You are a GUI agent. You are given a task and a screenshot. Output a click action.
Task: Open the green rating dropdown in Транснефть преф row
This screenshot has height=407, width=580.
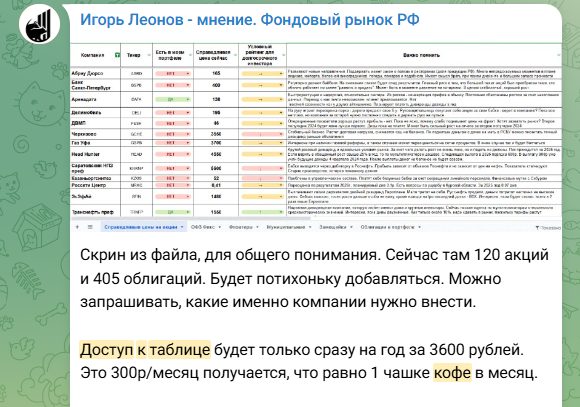coord(262,212)
